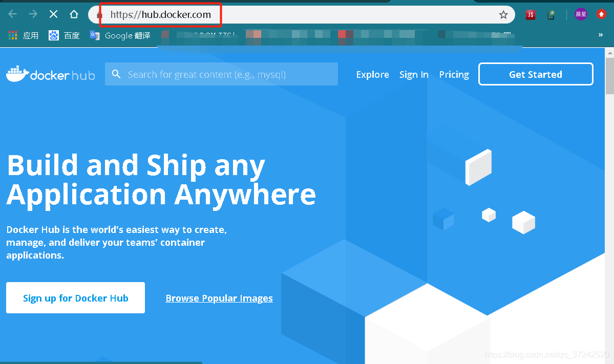614x364 pixels.
Task: Open the Google Translate bookmark
Action: (120, 36)
